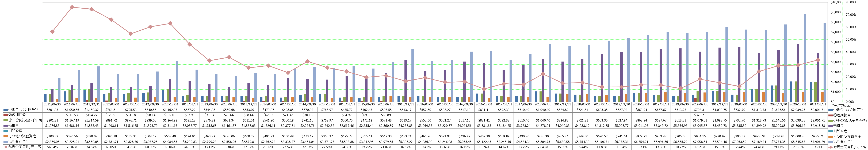Select the ratio cell 56.34%
Screen dimensions: 868x150
click(53, 147)
